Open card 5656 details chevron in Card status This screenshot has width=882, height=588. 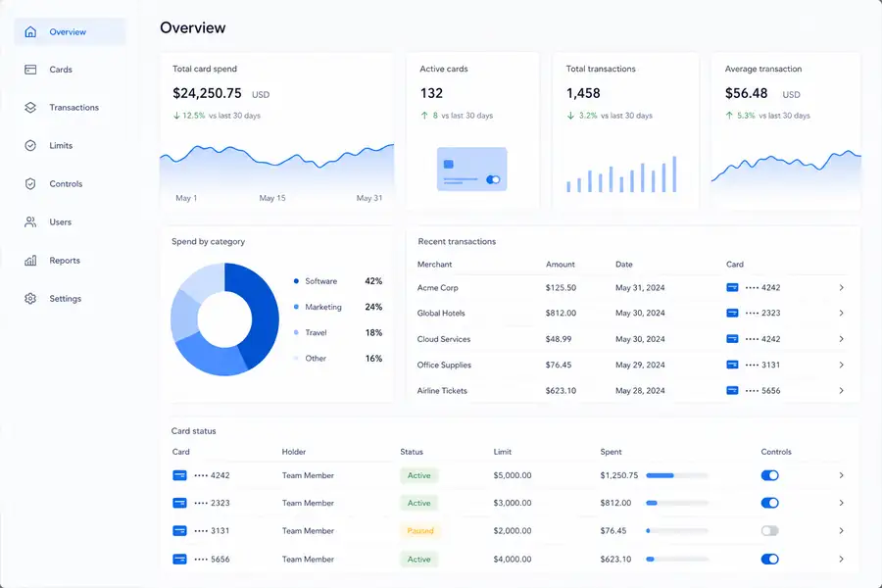point(842,560)
